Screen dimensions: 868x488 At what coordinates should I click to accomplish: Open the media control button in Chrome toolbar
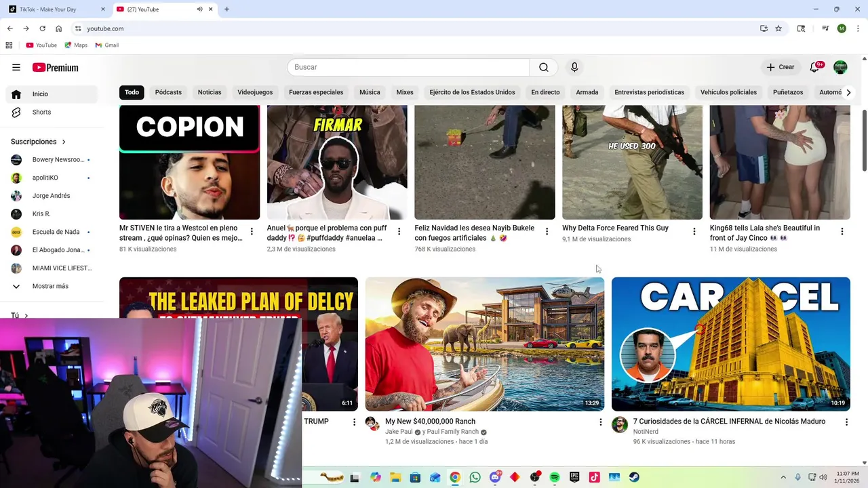click(825, 28)
